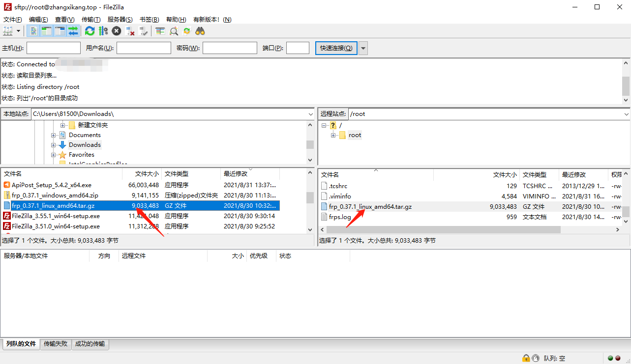The height and width of the screenshot is (364, 631).
Task: Select the Favorites folder in local tree
Action: [82, 155]
